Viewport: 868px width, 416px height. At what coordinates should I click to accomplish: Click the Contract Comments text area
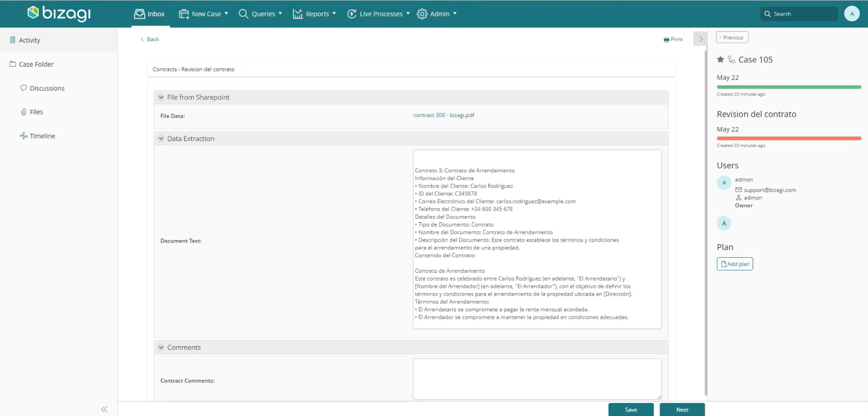coord(537,379)
